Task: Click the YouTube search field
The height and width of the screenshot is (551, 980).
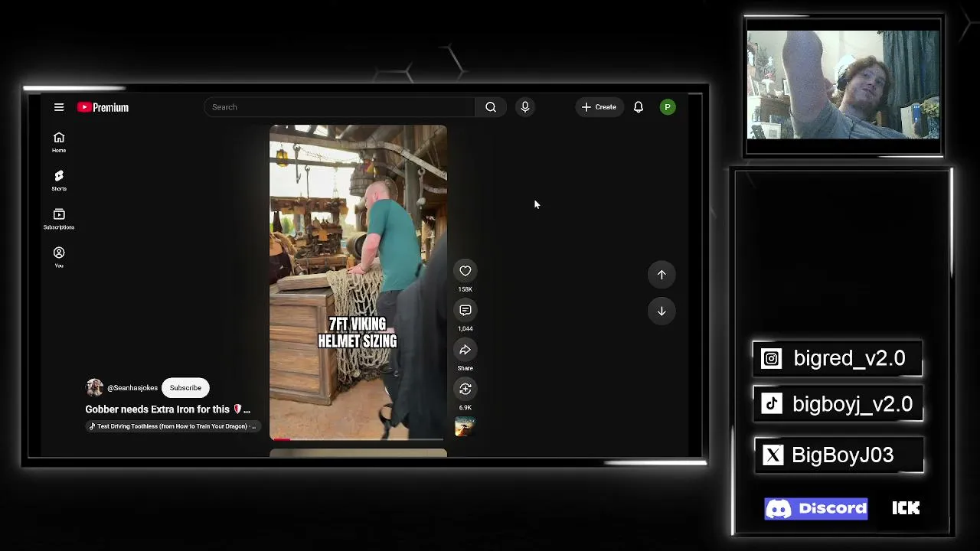Action: coord(340,107)
